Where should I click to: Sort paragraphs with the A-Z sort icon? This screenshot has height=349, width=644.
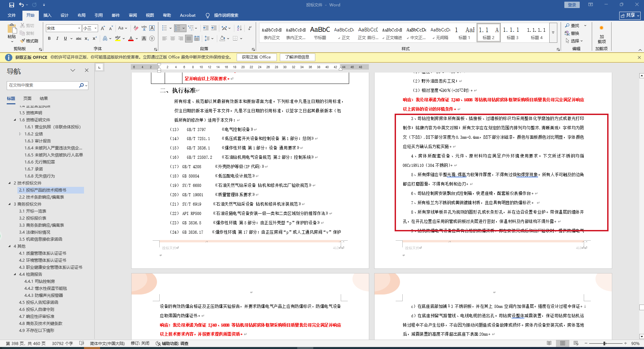coord(239,28)
